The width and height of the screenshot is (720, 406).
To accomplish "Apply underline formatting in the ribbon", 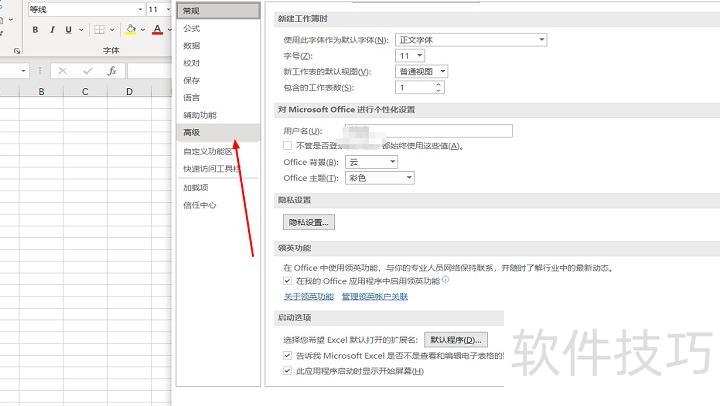I will (68, 30).
